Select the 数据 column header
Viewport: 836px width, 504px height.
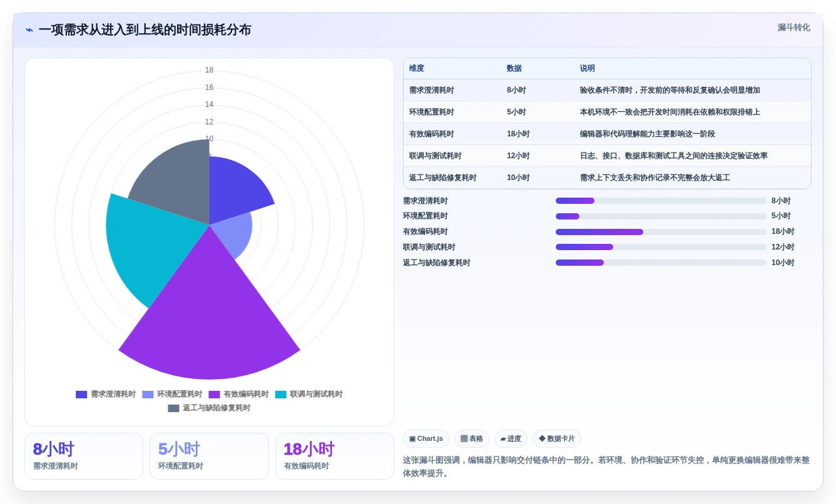click(x=514, y=69)
